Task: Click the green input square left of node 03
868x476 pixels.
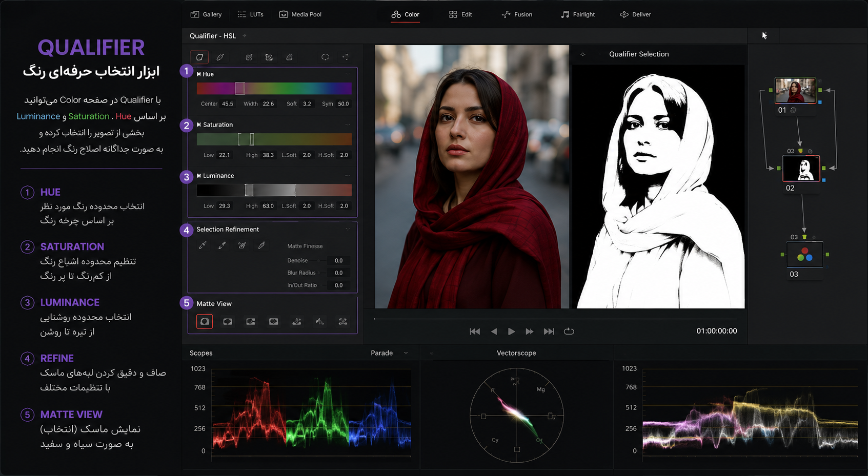Action: click(782, 254)
